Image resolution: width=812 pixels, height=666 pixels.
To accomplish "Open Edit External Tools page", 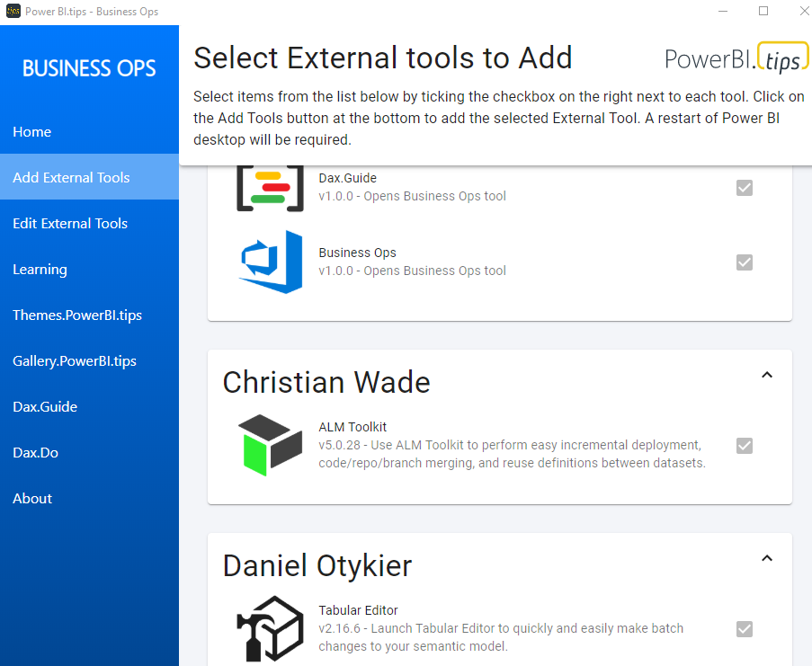I will pos(90,223).
